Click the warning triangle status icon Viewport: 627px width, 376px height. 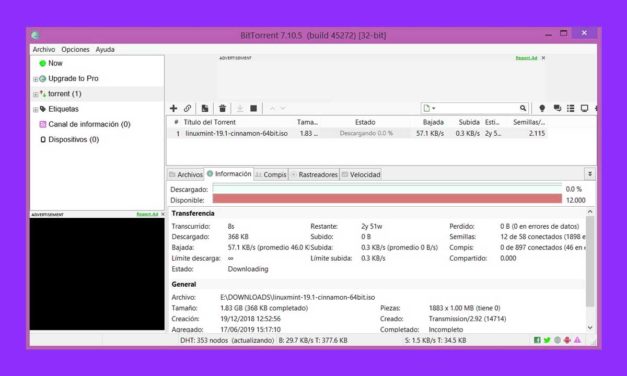click(x=577, y=340)
